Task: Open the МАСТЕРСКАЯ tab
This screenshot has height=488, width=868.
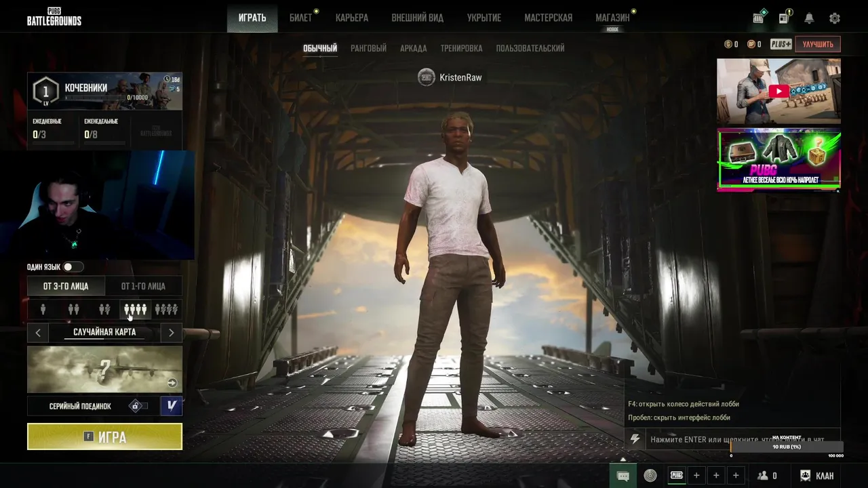Action: tap(548, 18)
